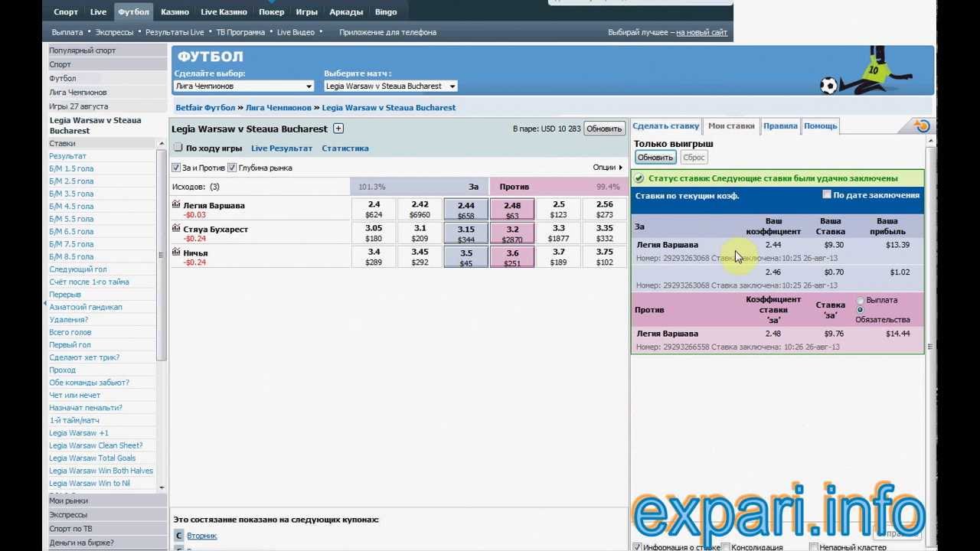Screen dimensions: 980x551
Task: Open the Статистика link
Action: point(345,148)
